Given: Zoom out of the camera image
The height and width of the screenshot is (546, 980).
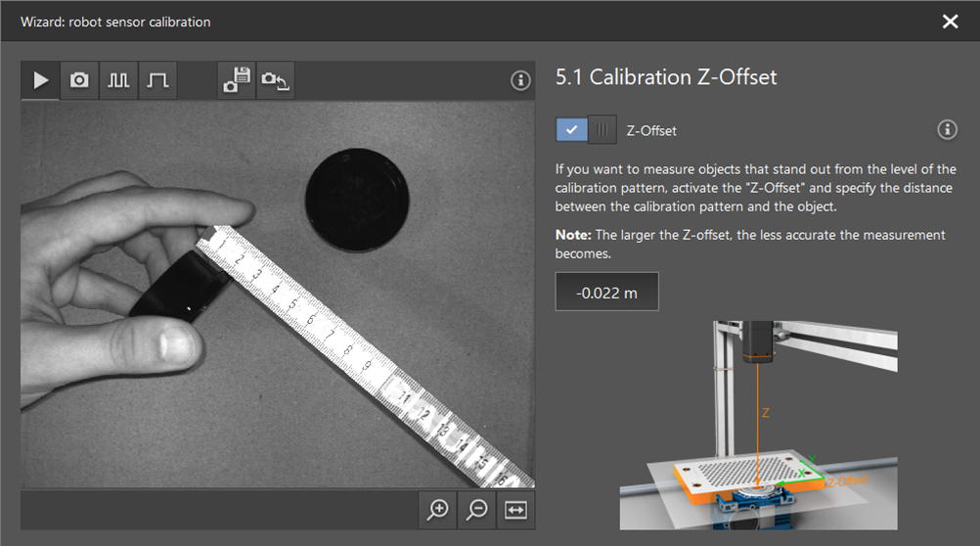Looking at the screenshot, I should pos(476,509).
